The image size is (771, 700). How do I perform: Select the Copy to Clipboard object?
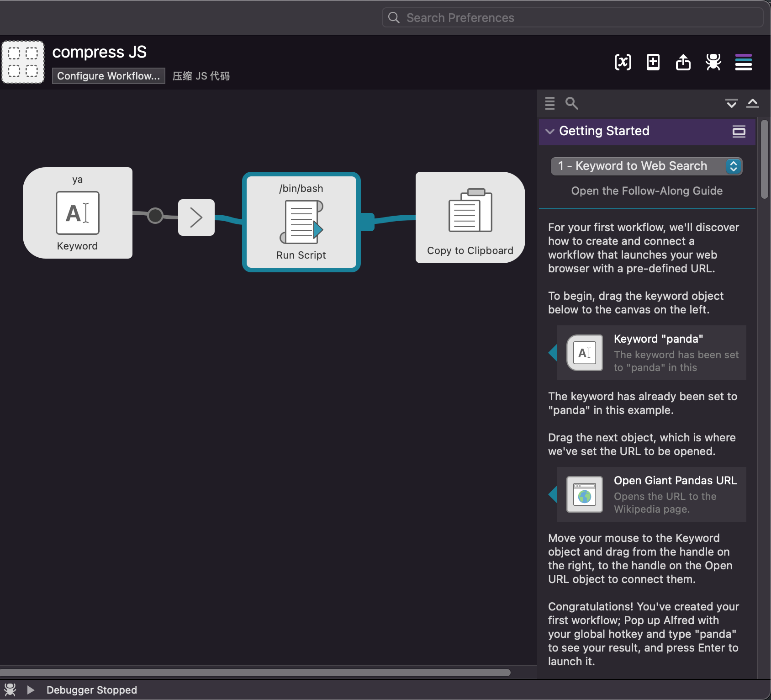coord(470,217)
